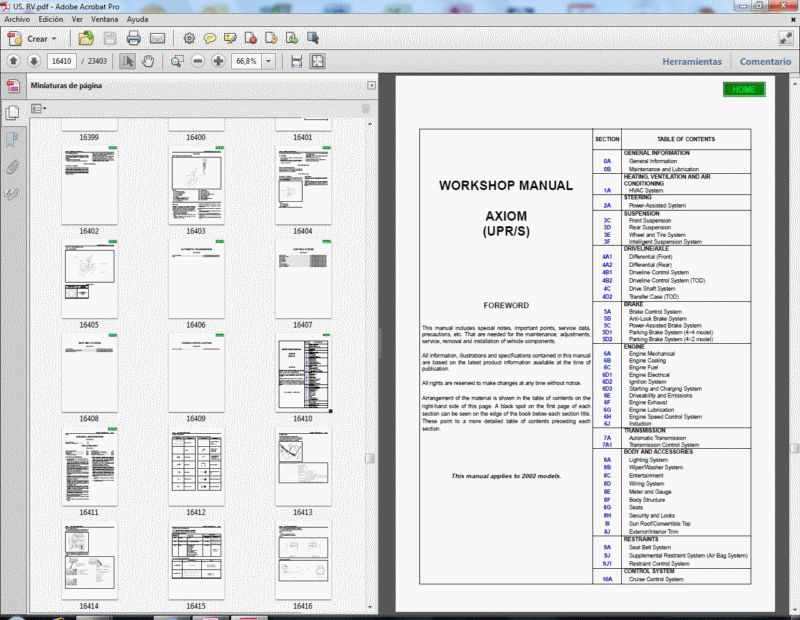Select thumbnail of page 16407
The width and height of the screenshot is (800, 620).
point(304,279)
